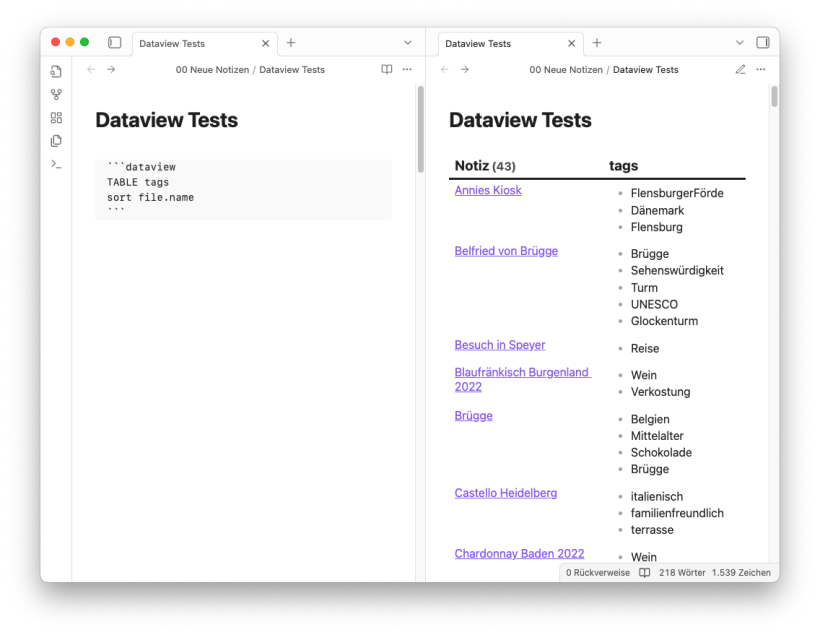Click the 'Reise' tag entry
This screenshot has height=635, width=820.
(645, 348)
